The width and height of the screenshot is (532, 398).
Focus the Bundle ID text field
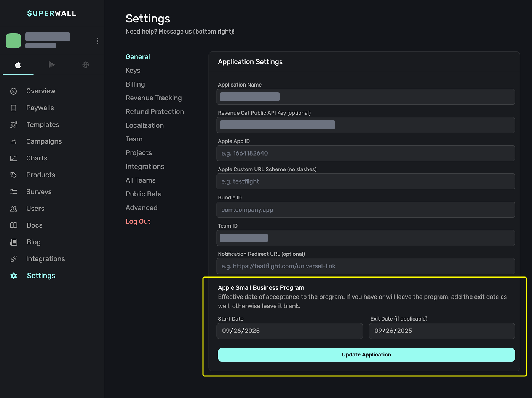tap(366, 210)
